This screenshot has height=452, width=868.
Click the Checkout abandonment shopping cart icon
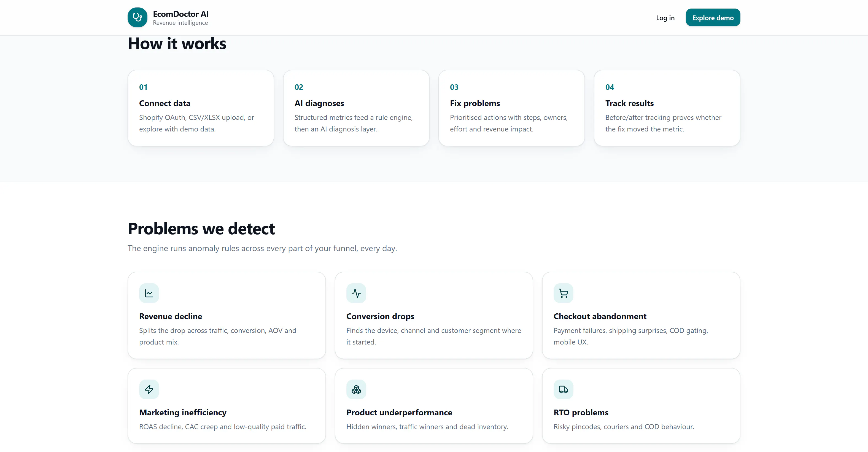click(564, 293)
